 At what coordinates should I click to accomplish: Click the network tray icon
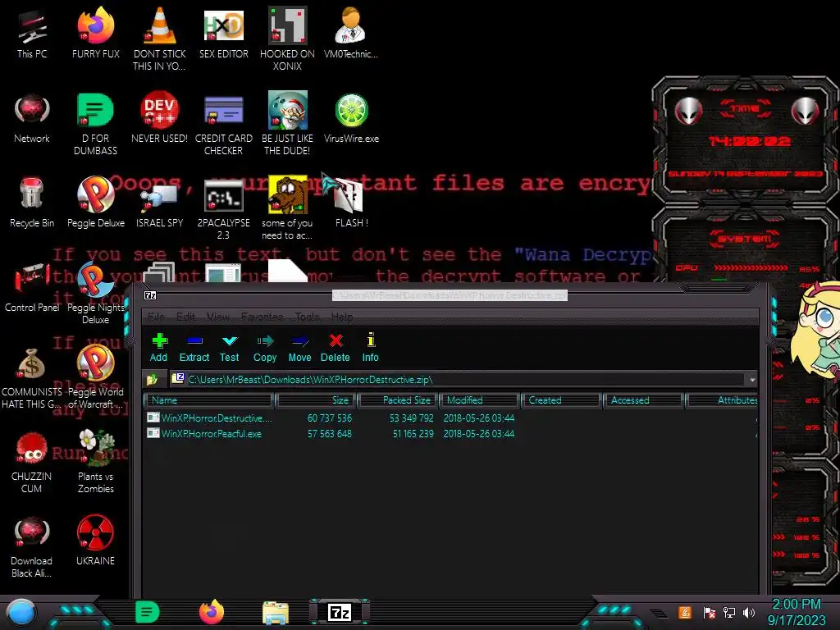[x=729, y=612]
